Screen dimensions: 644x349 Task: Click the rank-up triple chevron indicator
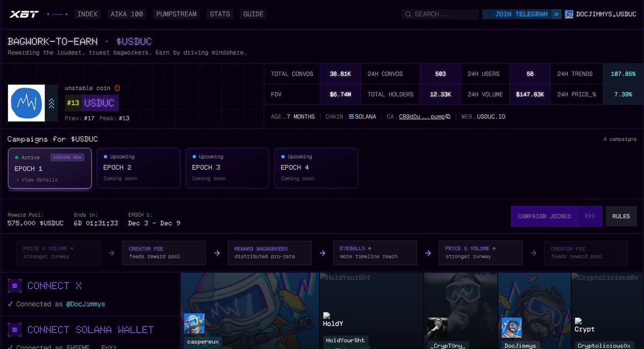point(52,103)
